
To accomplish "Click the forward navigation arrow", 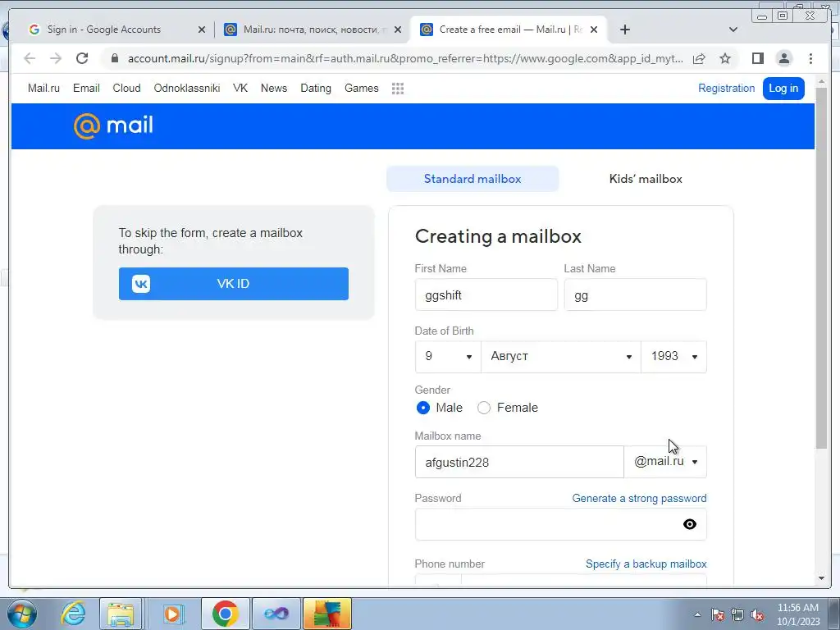I will (56, 58).
